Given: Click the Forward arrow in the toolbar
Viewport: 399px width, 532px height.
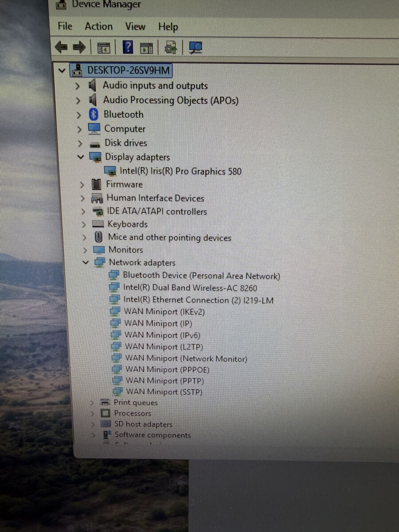Looking at the screenshot, I should pos(79,47).
